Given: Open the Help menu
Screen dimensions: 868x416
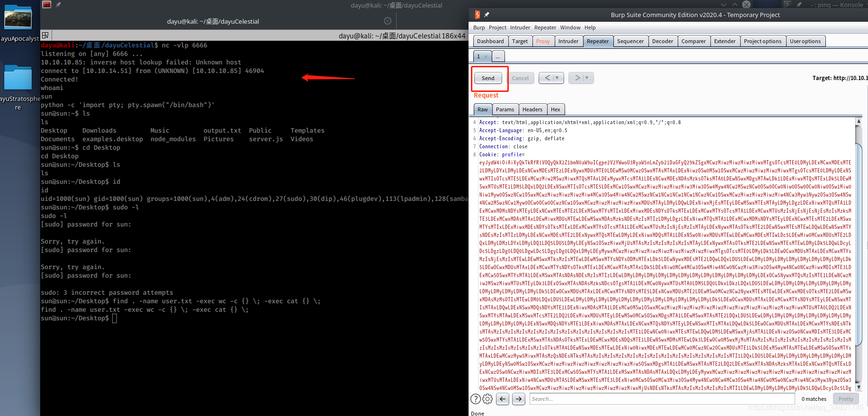Looking at the screenshot, I should point(590,27).
